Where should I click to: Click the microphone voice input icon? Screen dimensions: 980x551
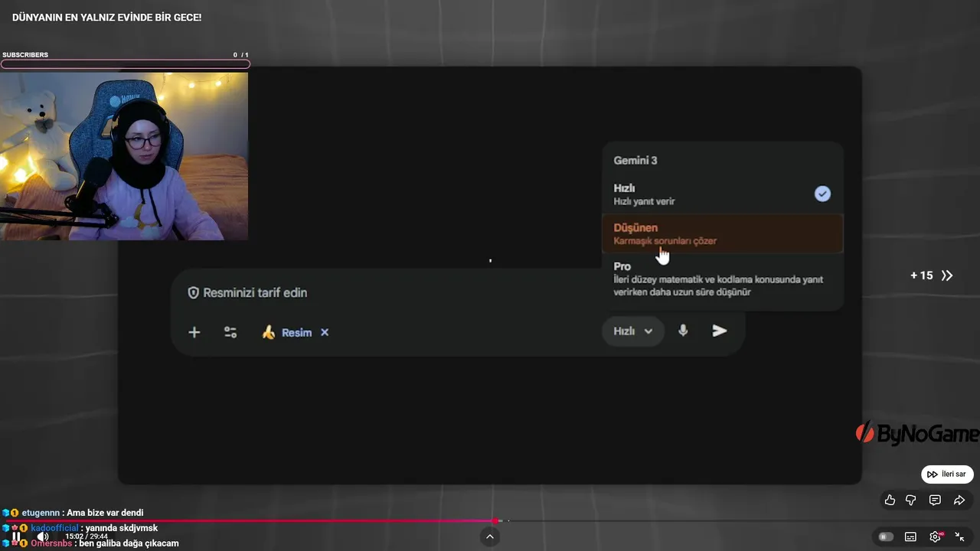click(683, 331)
